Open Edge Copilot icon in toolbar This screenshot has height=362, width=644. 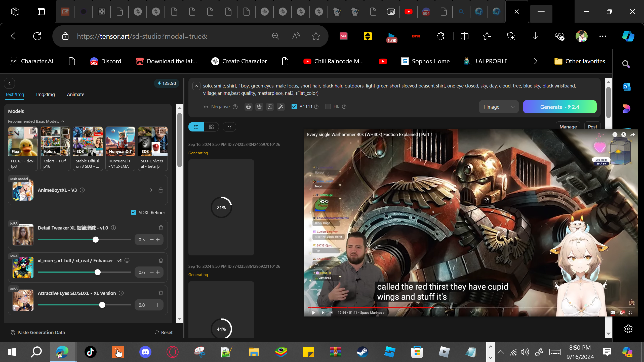[x=628, y=36]
